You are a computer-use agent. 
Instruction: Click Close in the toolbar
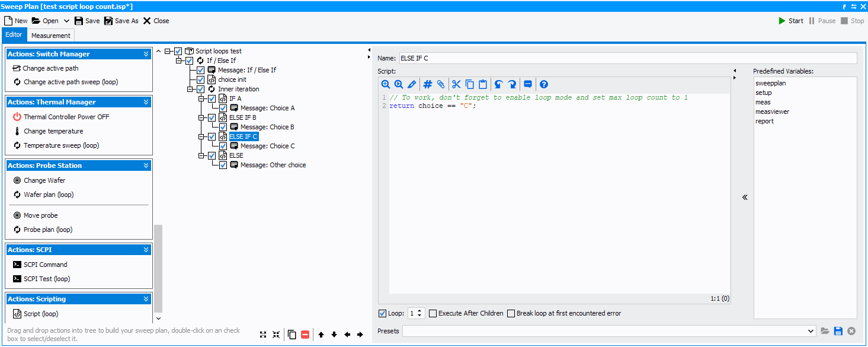pyautogui.click(x=156, y=21)
